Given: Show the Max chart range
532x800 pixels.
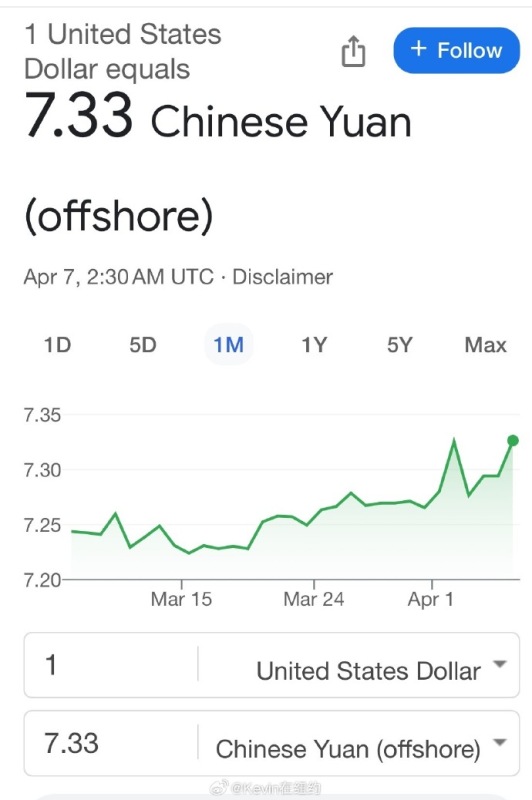Looking at the screenshot, I should (485, 345).
